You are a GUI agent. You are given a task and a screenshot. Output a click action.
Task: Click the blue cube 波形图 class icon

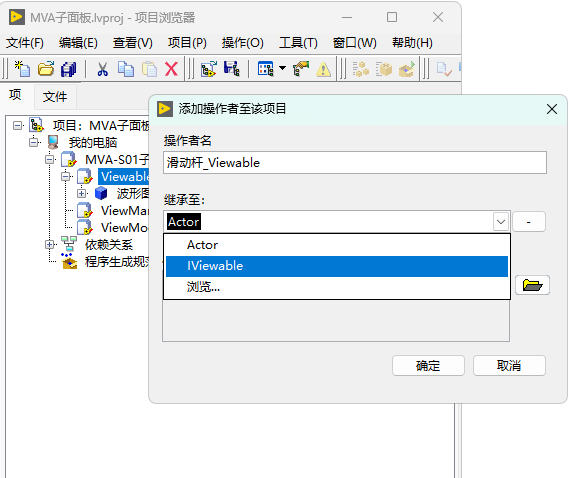pyautogui.click(x=101, y=193)
